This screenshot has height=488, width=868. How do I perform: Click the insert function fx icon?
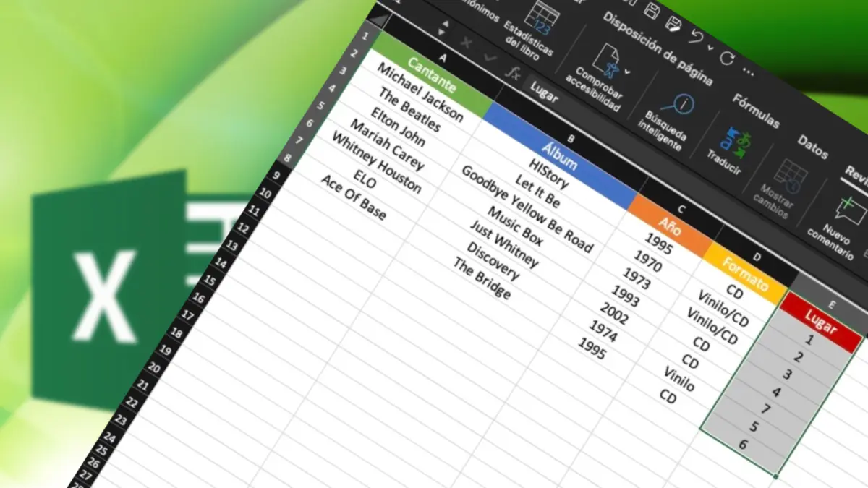pos(513,72)
